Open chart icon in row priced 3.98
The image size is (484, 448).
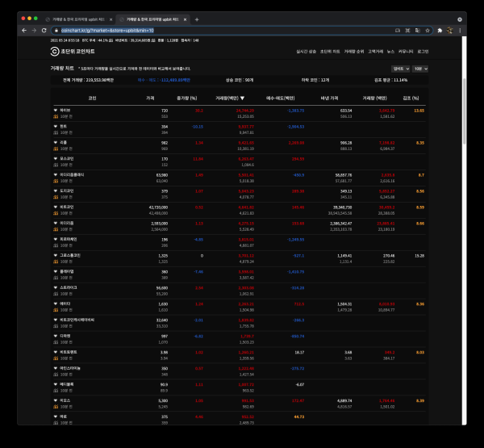tap(56, 358)
